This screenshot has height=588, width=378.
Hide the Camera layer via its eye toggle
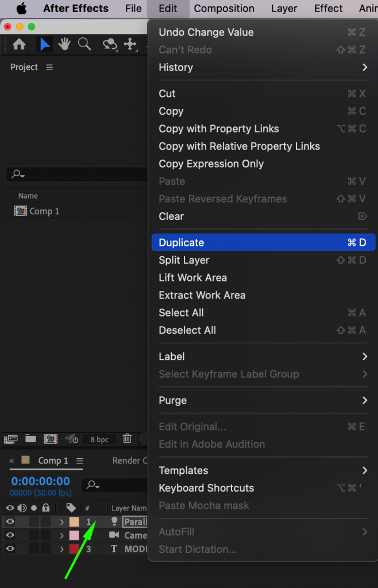(9, 535)
